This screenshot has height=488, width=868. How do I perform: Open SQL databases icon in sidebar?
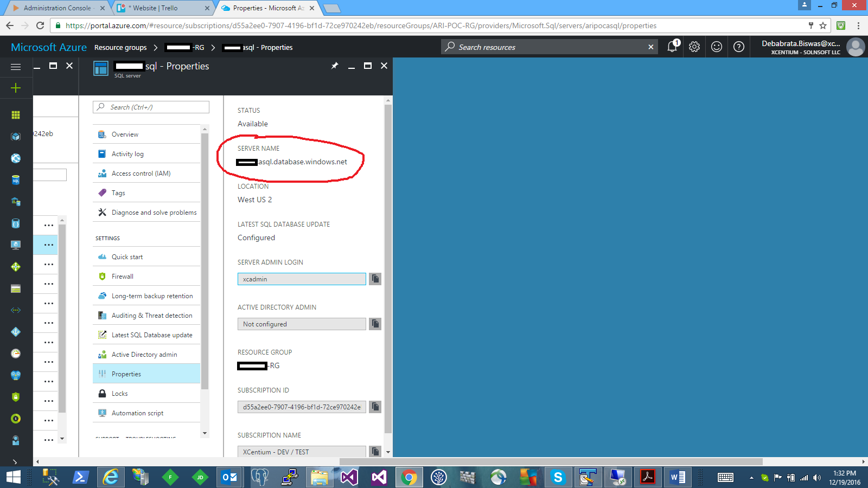(x=16, y=180)
